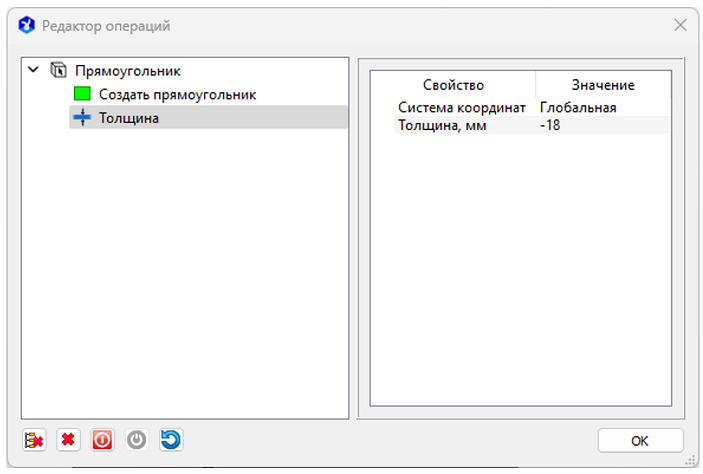The height and width of the screenshot is (474, 703).
Task: Click the Глобальная coordinate system value
Action: pyautogui.click(x=578, y=108)
